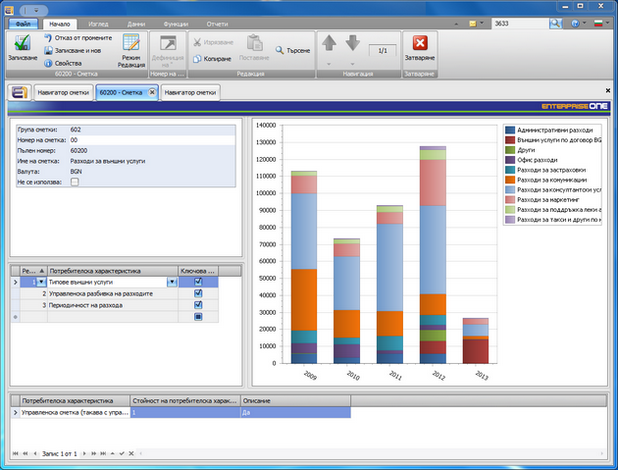This screenshot has height=470, width=618.
Task: Click the Свойства properties icon
Action: (49, 62)
